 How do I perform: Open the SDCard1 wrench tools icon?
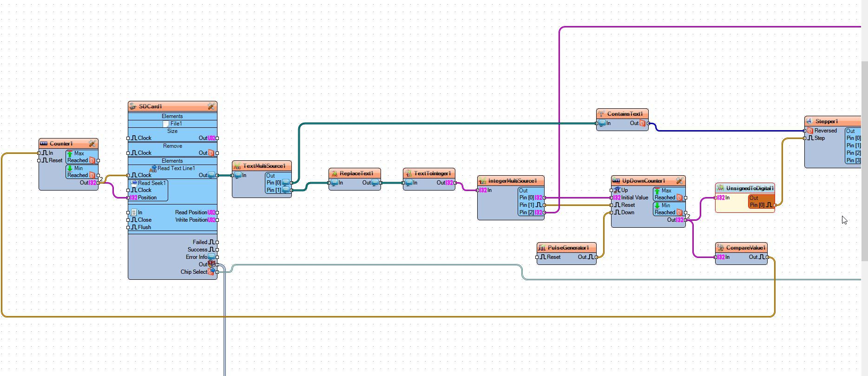(211, 106)
